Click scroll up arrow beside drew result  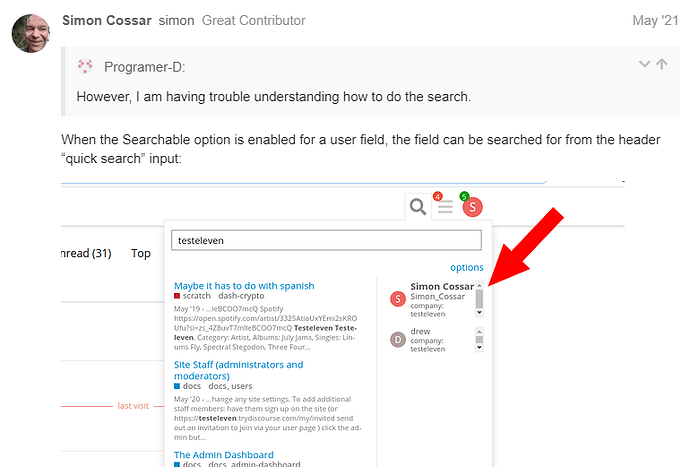point(480,331)
